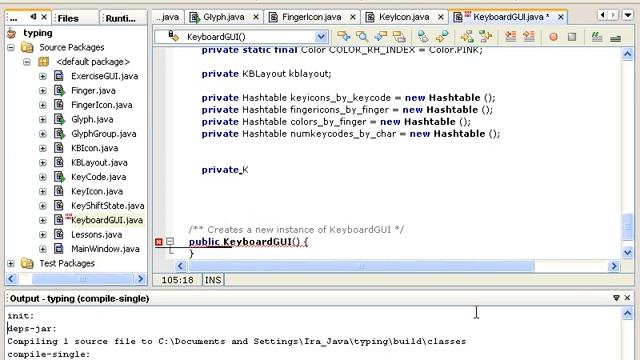Close the Projects panel tab
The image size is (640, 360).
[44, 17]
